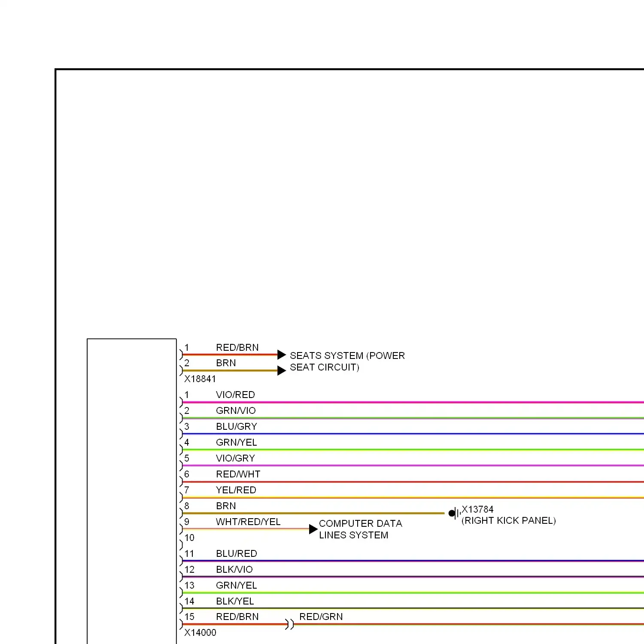Click pin number 3 beside BLU/GRY

coord(187,426)
